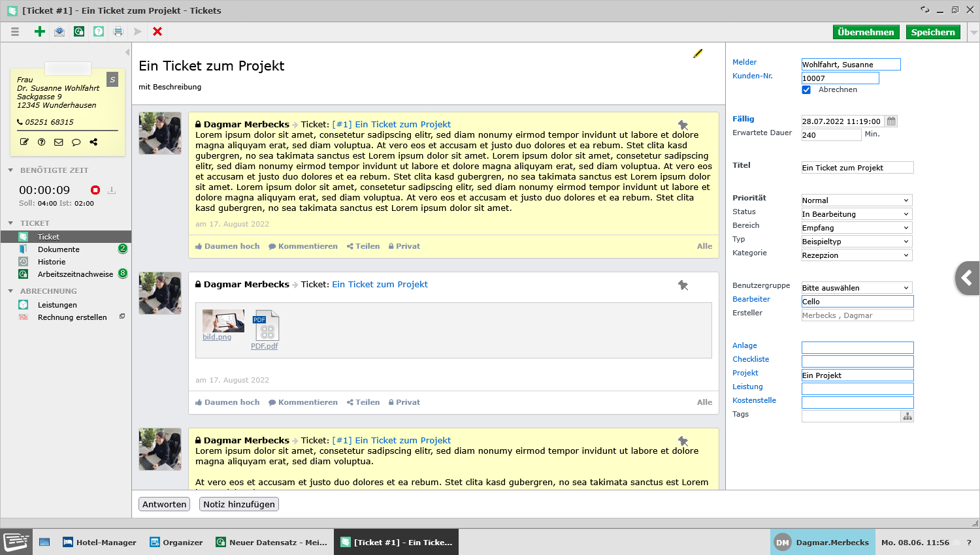
Task: Switch to Hotel-Manager in the taskbar
Action: coord(99,543)
